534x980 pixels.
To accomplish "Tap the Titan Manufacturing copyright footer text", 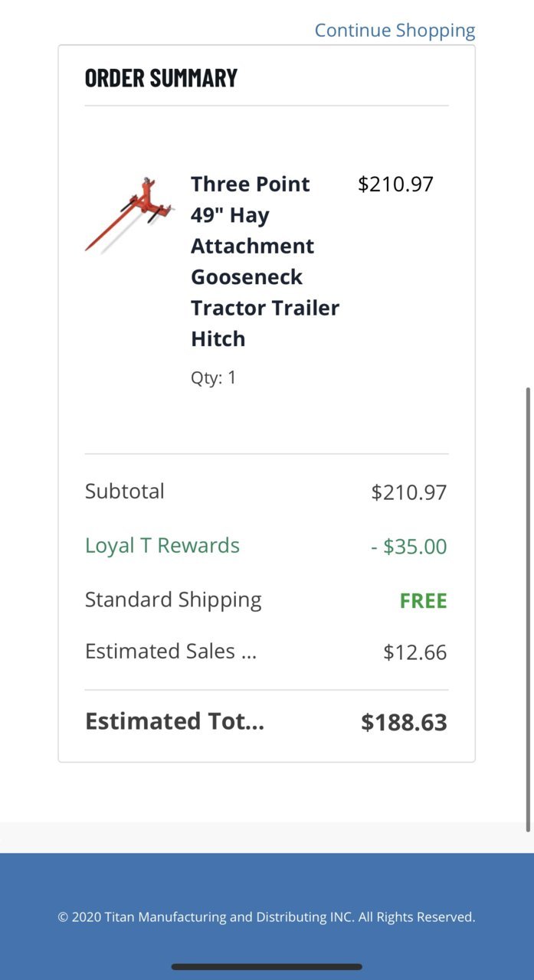I will coord(267,916).
